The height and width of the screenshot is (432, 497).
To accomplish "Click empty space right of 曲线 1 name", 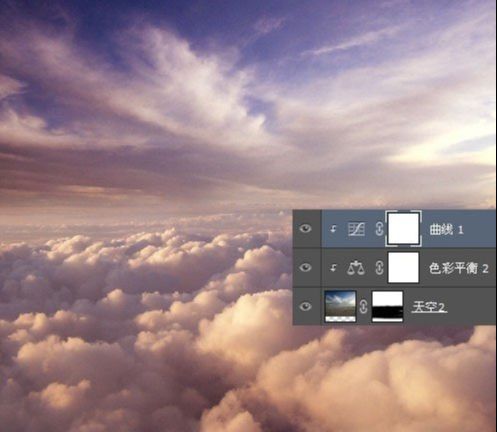I will pyautogui.click(x=480, y=229).
